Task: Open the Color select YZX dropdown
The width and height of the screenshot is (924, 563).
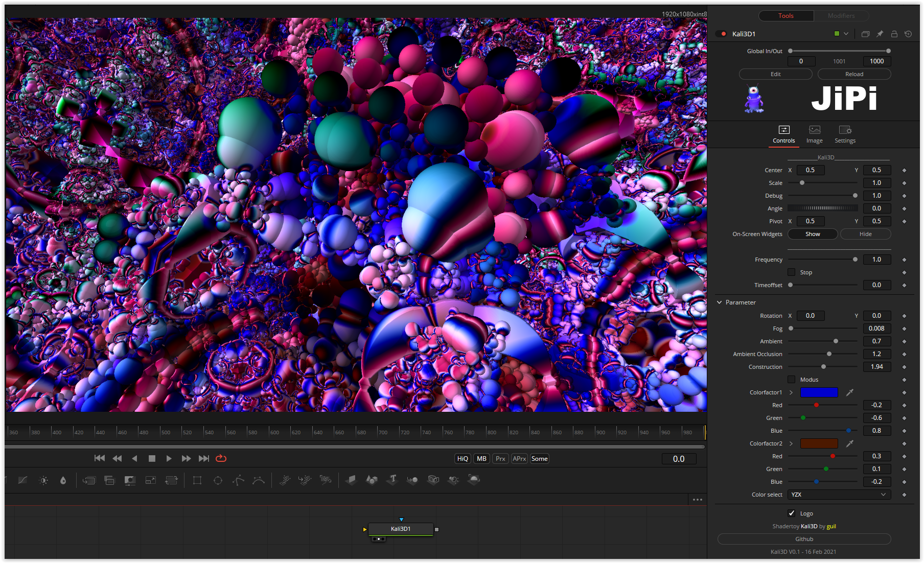Action: point(839,495)
